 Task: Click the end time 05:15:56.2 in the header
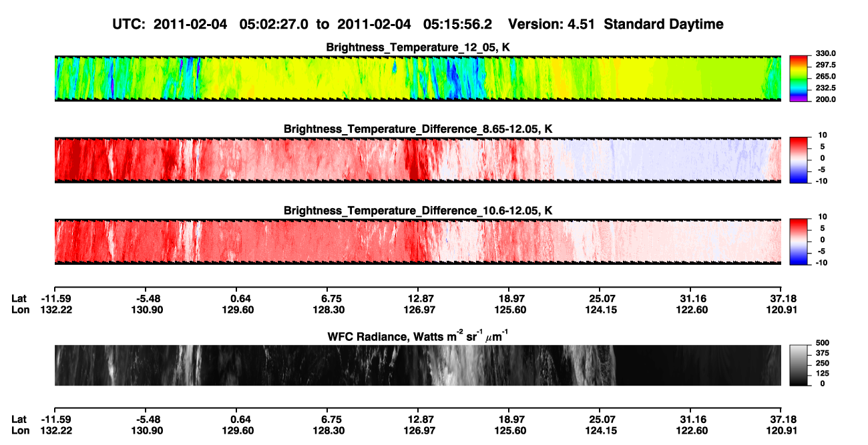pyautogui.click(x=459, y=24)
